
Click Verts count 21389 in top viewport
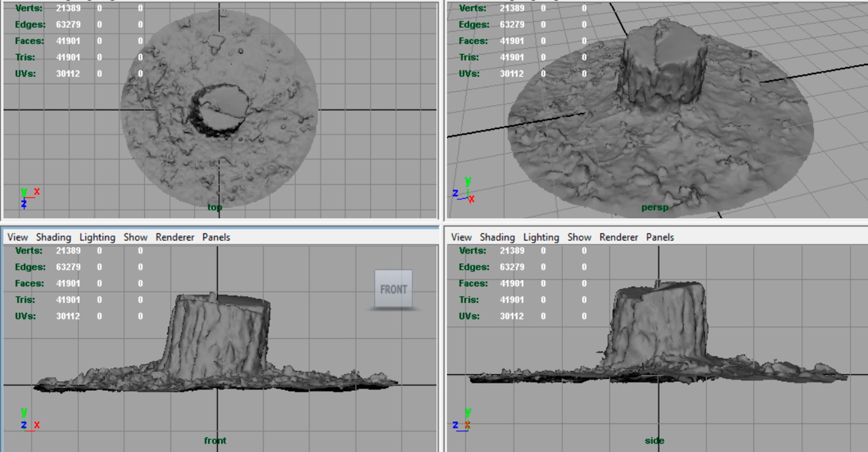[x=68, y=8]
